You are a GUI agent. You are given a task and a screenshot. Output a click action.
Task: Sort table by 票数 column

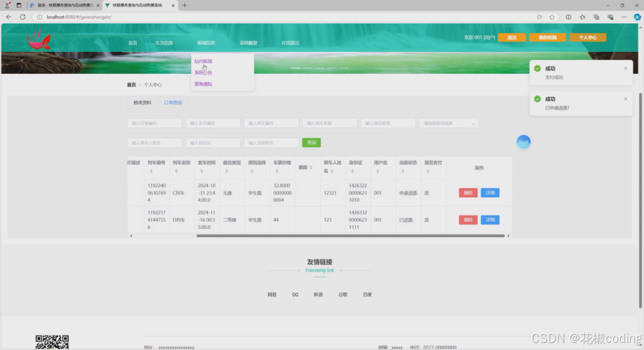tap(311, 168)
